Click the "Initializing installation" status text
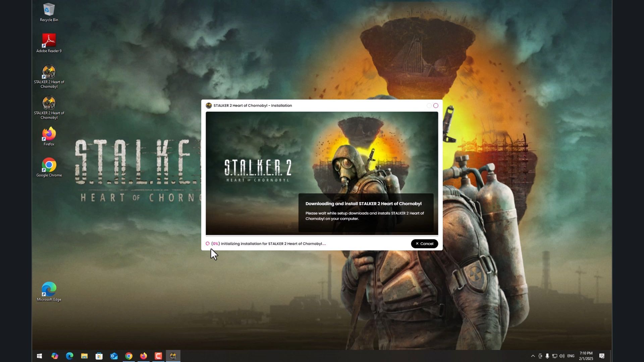Screen dimensions: 644x362 (x=269, y=244)
